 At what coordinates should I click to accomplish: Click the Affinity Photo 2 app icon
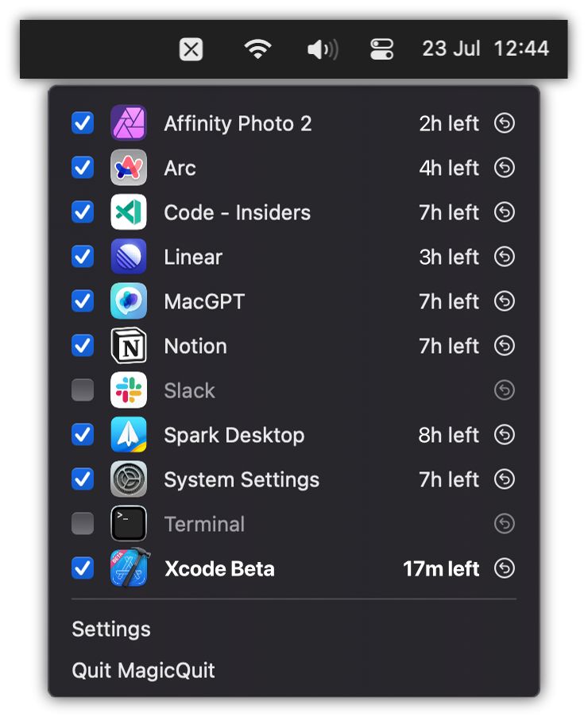pyautogui.click(x=129, y=123)
